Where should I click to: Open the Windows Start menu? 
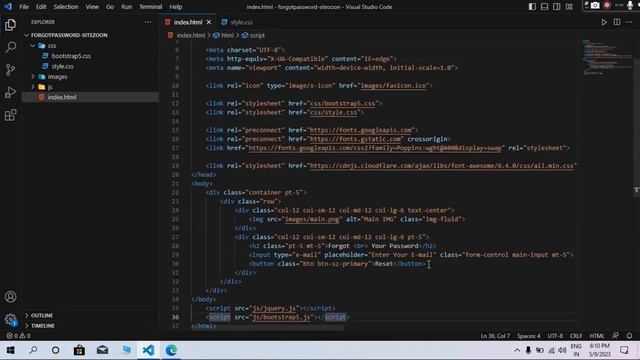point(11,350)
